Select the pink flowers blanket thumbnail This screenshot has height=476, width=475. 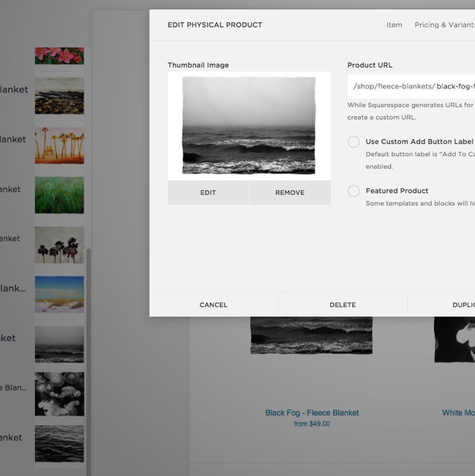(60, 56)
